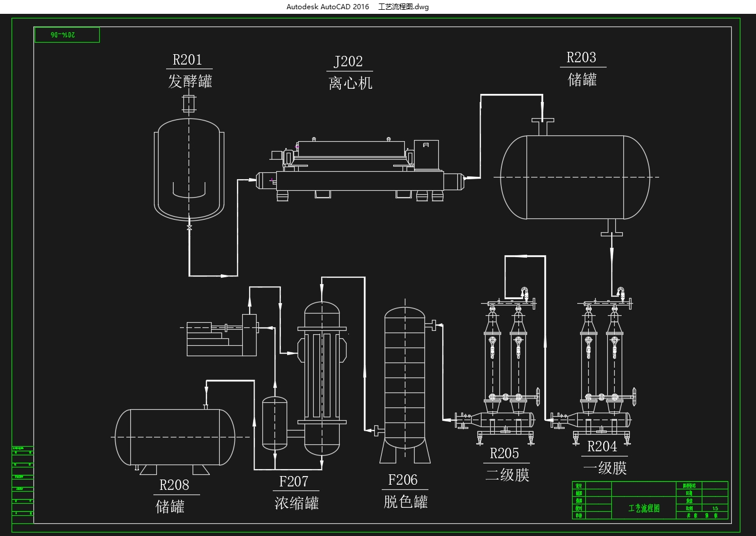Click the 浓缩罐 label under F207
The height and width of the screenshot is (536, 756).
(296, 503)
